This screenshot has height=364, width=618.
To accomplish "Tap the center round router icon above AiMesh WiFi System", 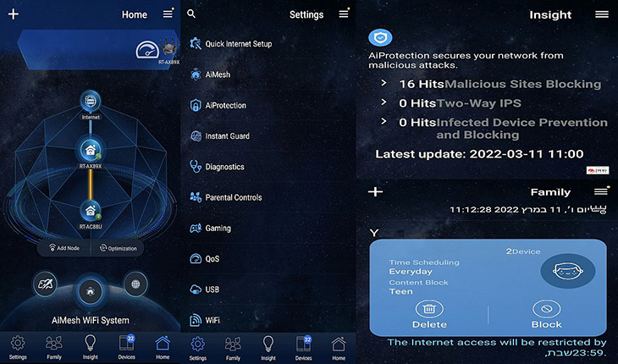I will pos(91,291).
